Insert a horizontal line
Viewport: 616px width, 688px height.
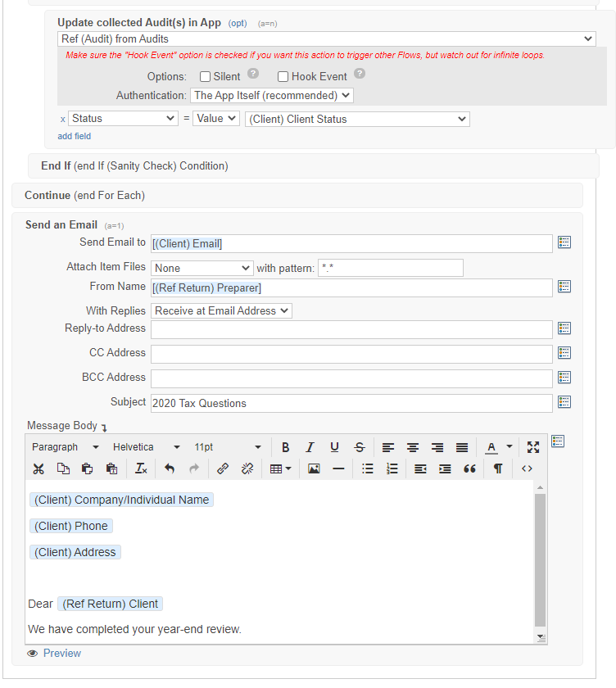(338, 468)
